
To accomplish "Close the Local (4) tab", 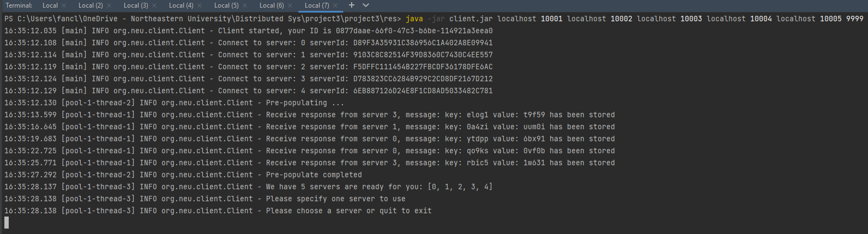I will point(200,5).
